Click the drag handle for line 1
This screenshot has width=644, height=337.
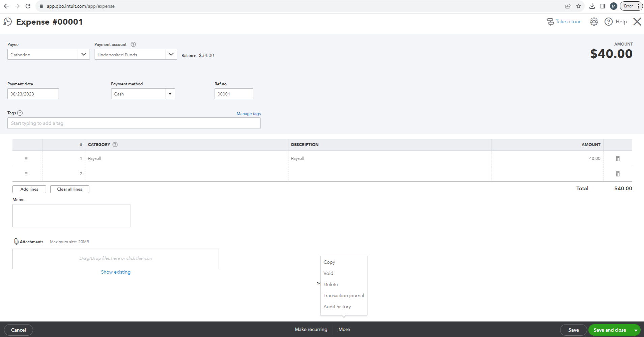point(27,159)
